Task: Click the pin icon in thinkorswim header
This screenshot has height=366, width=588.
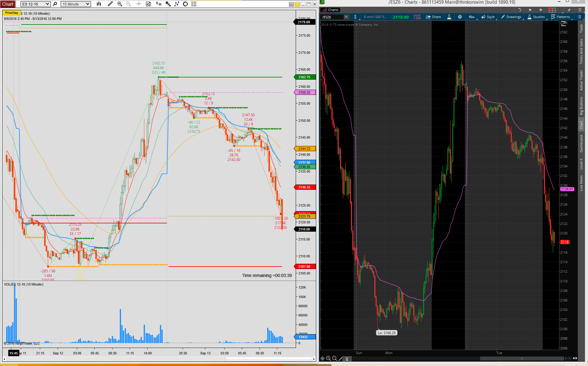Action: [569, 10]
